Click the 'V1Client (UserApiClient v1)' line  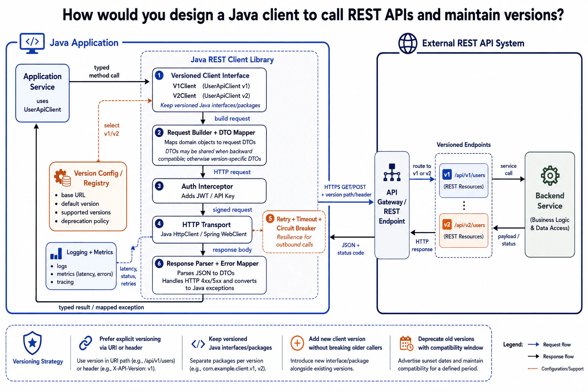[x=211, y=86]
